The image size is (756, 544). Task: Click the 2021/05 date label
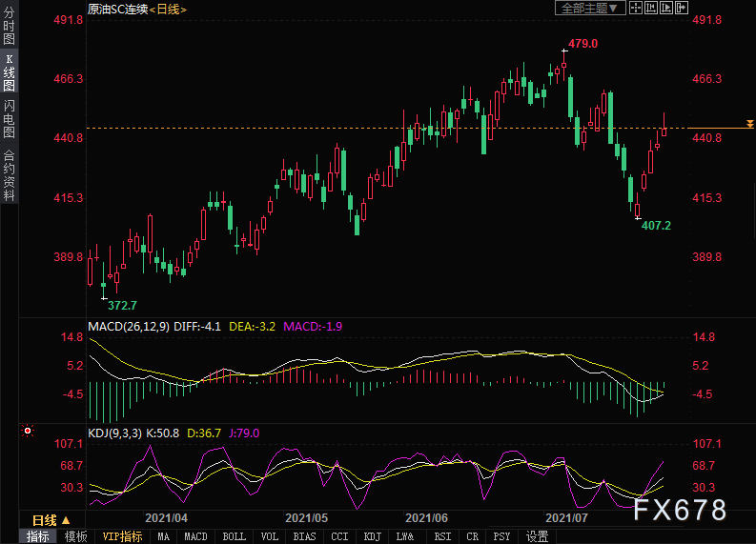(x=307, y=518)
